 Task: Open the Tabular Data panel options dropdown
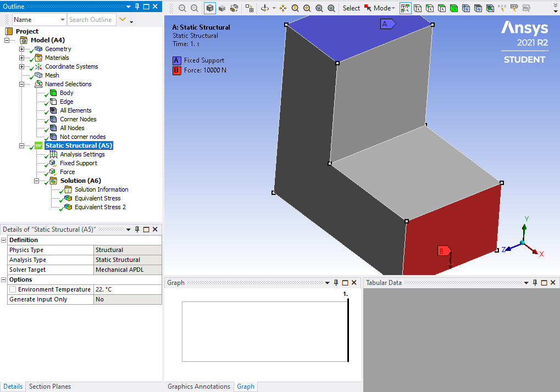(526, 283)
